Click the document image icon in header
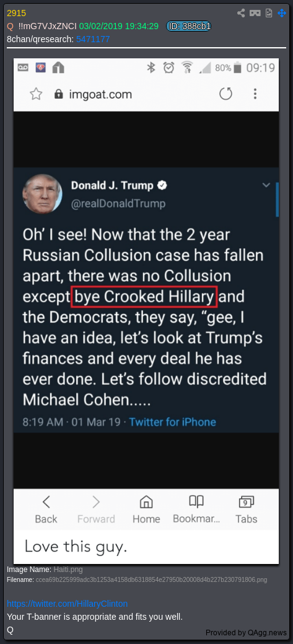This screenshot has height=644, width=293. click(268, 13)
